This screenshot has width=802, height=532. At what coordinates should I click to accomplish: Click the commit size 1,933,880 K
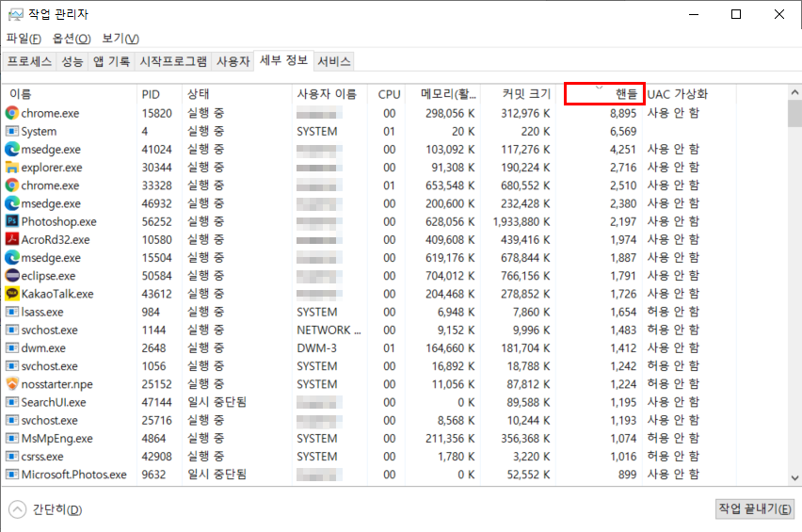521,221
